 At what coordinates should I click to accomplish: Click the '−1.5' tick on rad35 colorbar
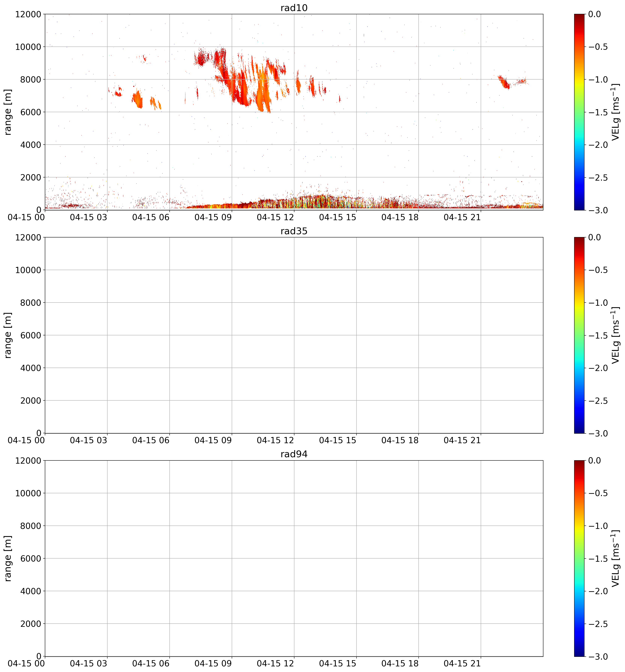coord(598,335)
